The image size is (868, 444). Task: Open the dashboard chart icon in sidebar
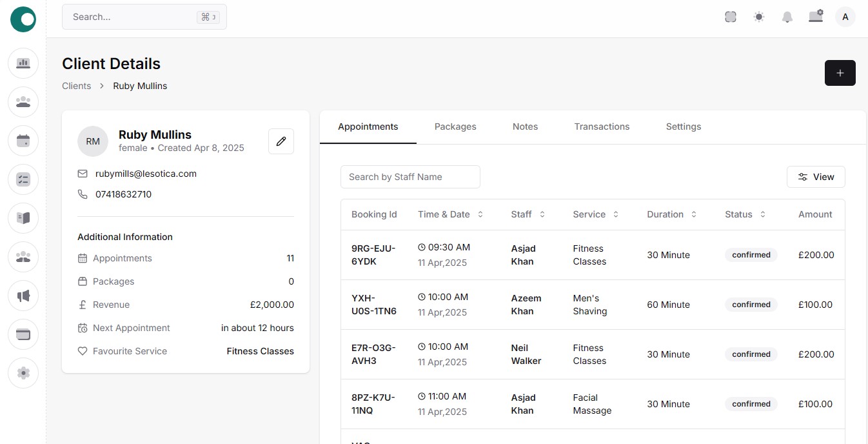point(23,63)
